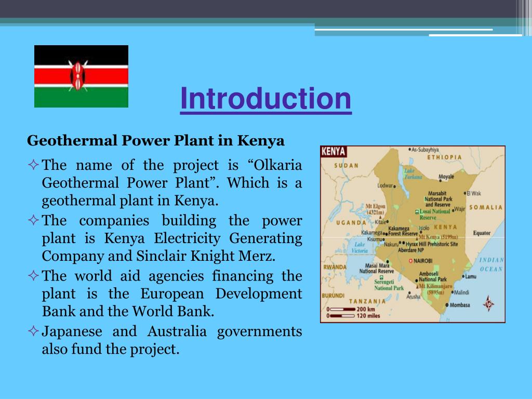The image size is (532, 399).
Task: Click the TANZANIA label on the map
Action: (367, 301)
